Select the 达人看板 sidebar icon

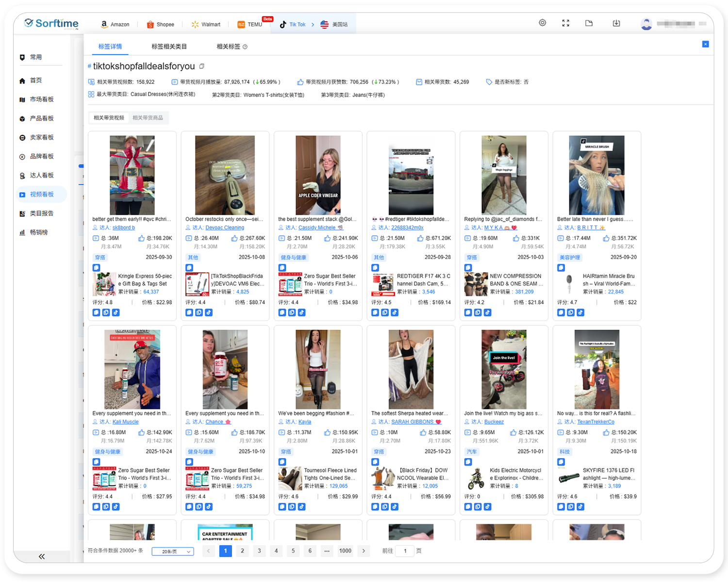click(x=41, y=175)
